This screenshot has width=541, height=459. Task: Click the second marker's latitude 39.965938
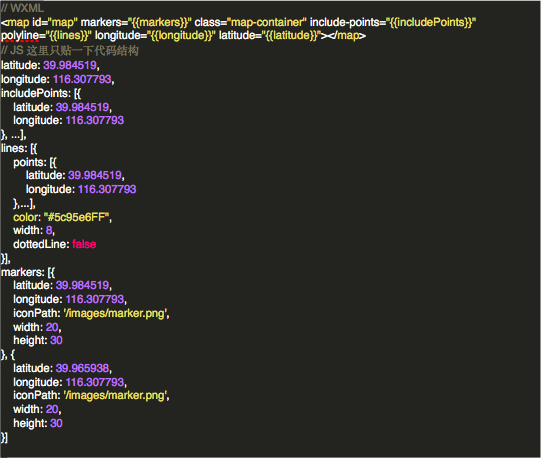point(82,368)
